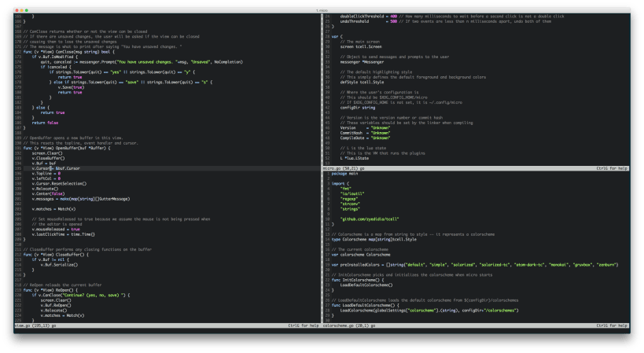This screenshot has height=353, width=644.
Task: Click 'func (v *View) ReOpen() {' line
Action: coord(50,290)
